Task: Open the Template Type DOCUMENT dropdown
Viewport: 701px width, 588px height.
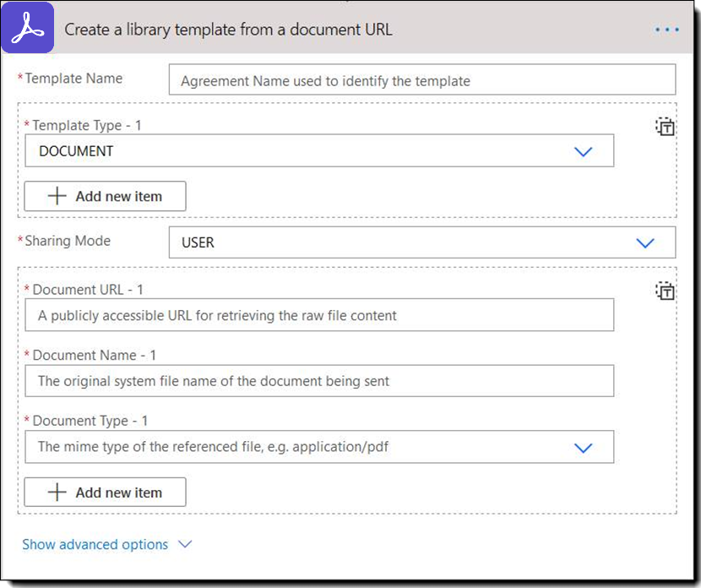Action: click(319, 150)
